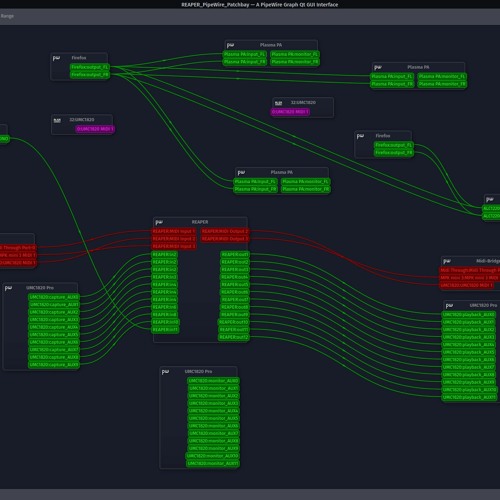The height and width of the screenshot is (500, 500).
Task: Select UMC1820:monitor_AUX2 port
Action: pos(213,396)
